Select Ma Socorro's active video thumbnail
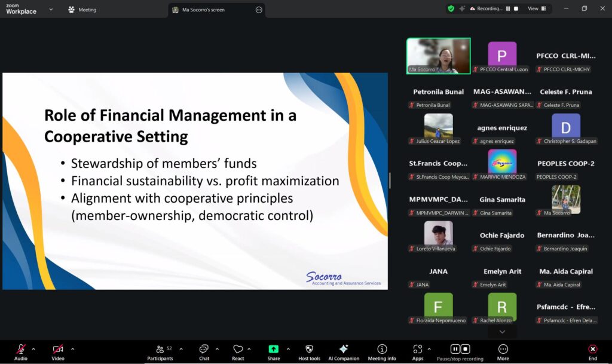The image size is (612, 364). pos(438,56)
